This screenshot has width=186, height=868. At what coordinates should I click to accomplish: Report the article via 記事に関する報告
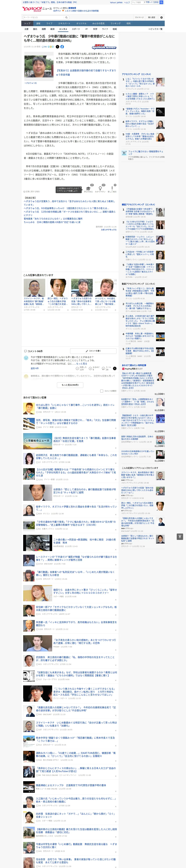32,191
